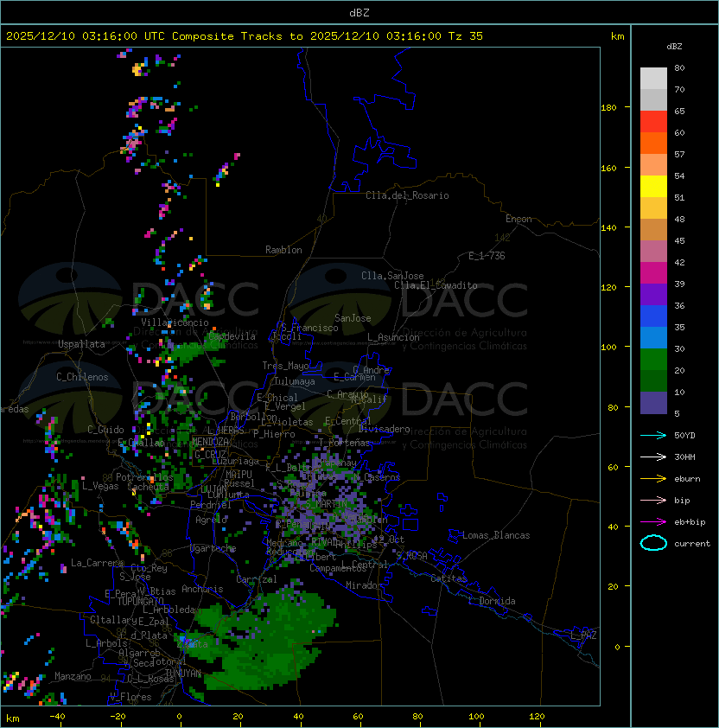Click the 'MENDOZA' city label on map

(x=210, y=442)
